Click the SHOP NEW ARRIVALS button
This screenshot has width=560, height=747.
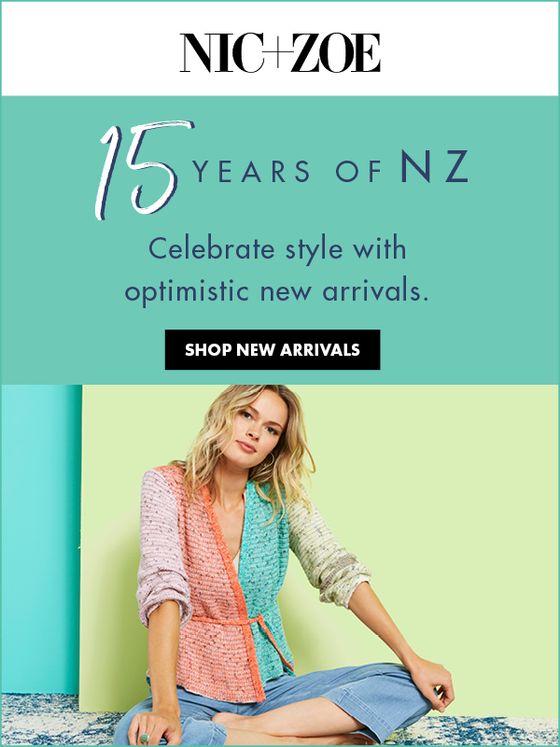coord(273,349)
